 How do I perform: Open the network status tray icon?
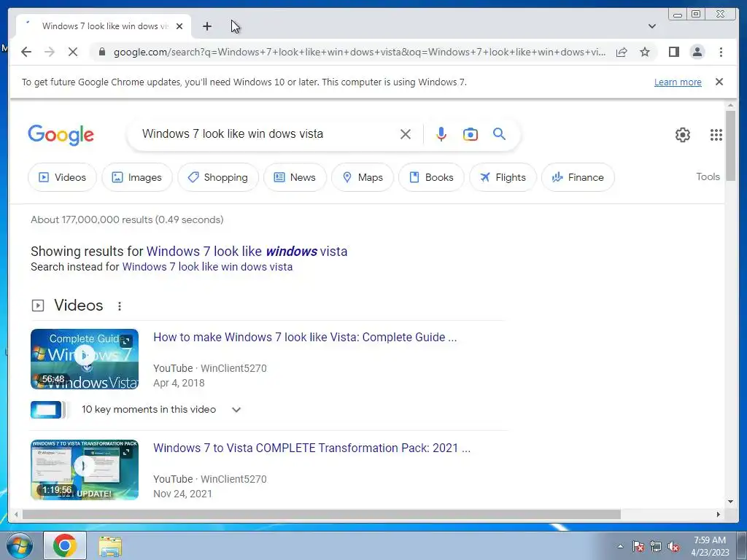tap(656, 546)
